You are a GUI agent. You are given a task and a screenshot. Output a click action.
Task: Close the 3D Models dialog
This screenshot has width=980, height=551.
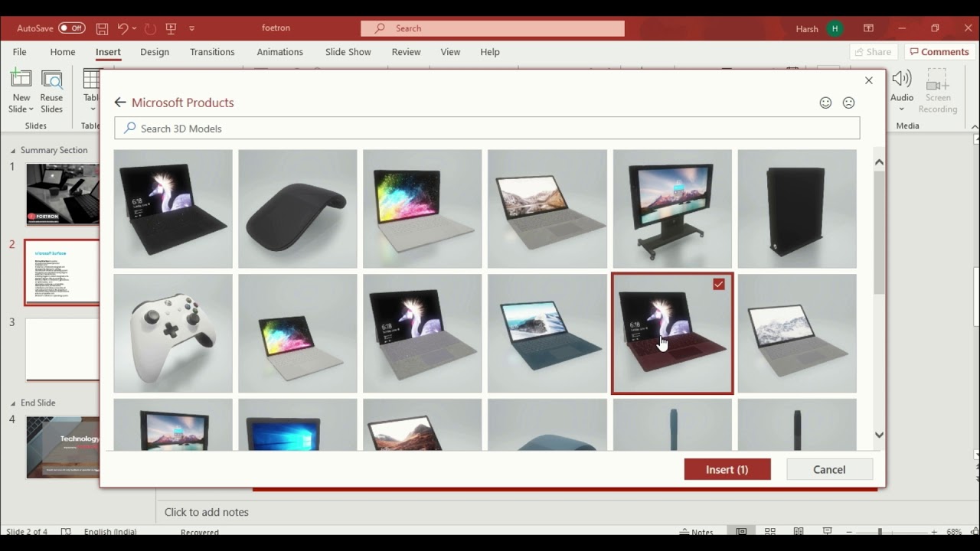click(868, 80)
